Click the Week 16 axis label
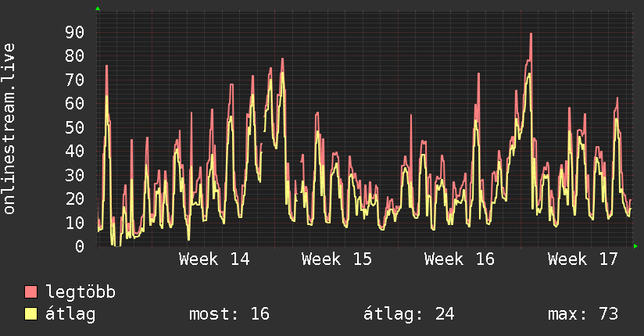Image resolution: width=644 pixels, height=336 pixels. click(460, 259)
